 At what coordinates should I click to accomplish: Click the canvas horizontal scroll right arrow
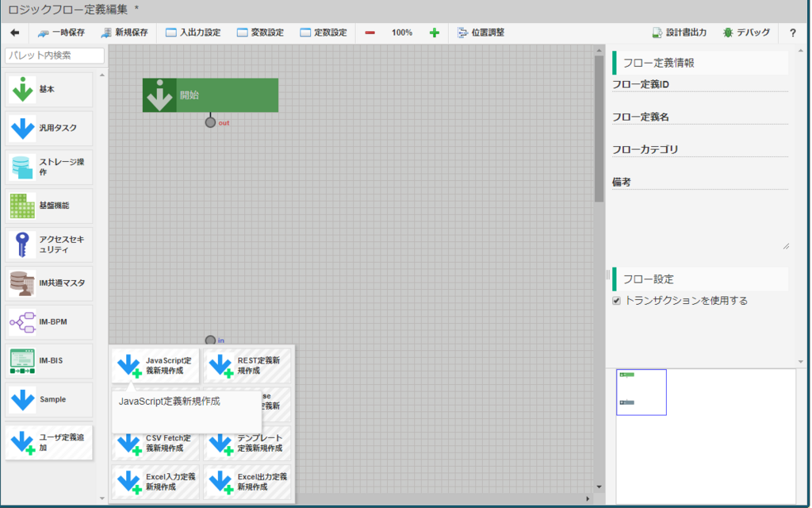click(588, 498)
